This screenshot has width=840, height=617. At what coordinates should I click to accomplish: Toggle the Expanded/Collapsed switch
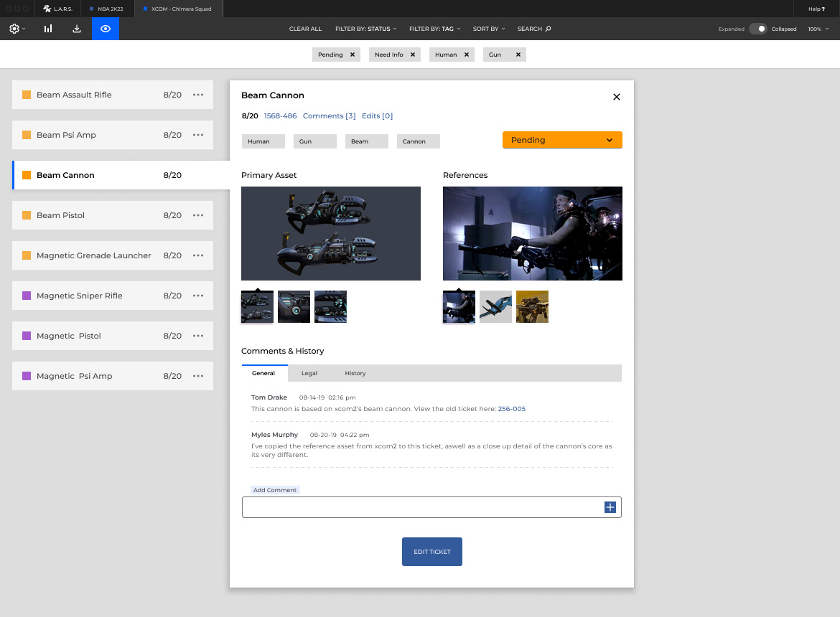tap(758, 29)
